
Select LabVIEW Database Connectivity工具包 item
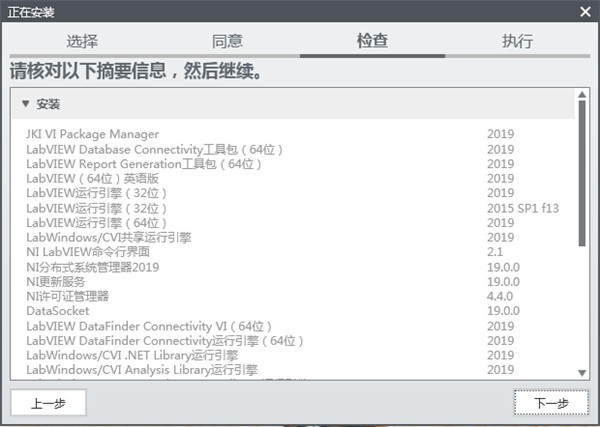pyautogui.click(x=155, y=149)
